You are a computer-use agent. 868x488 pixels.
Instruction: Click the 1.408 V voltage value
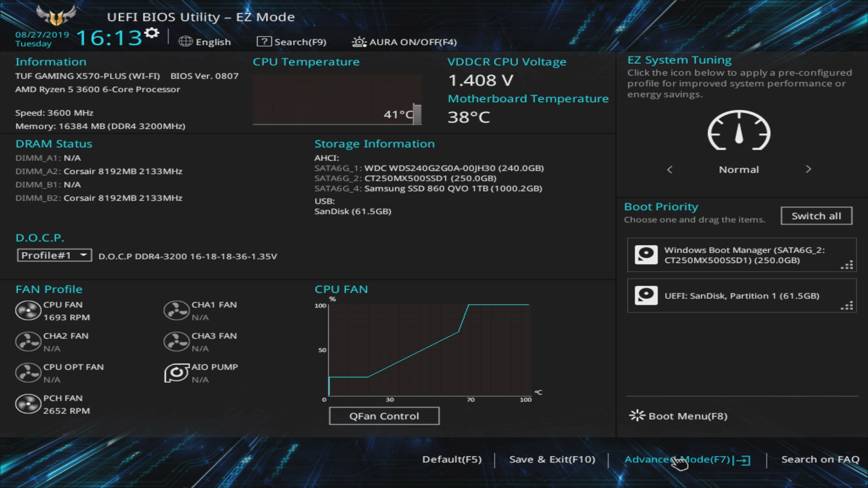point(481,80)
